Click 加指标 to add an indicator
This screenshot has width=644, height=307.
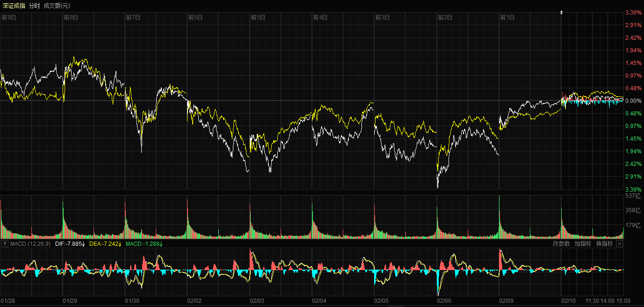pos(583,244)
